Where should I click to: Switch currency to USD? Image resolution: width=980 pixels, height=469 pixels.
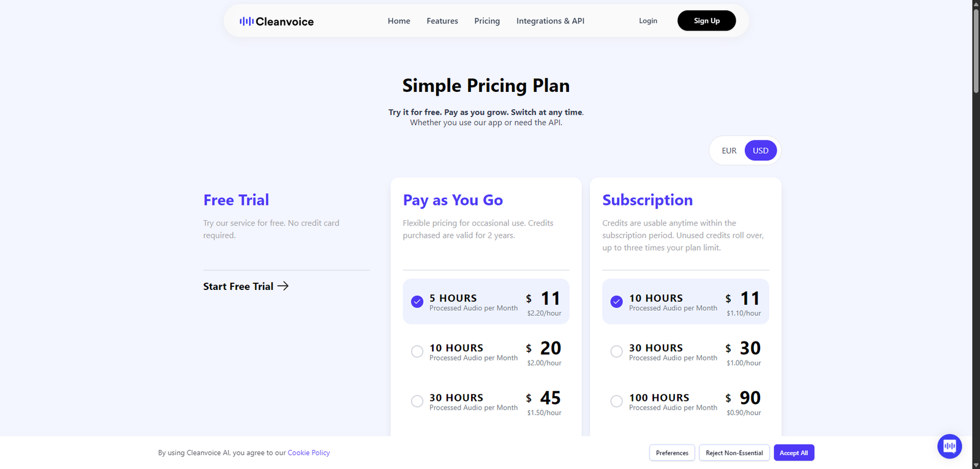[761, 151]
